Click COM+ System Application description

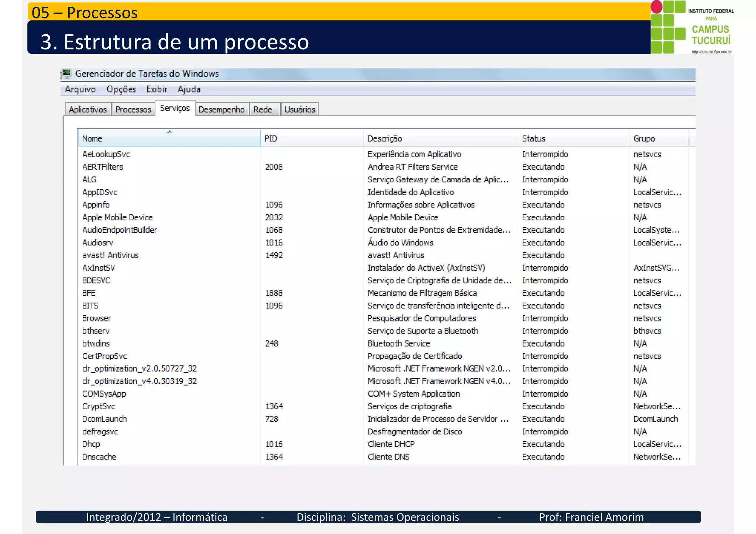[414, 394]
